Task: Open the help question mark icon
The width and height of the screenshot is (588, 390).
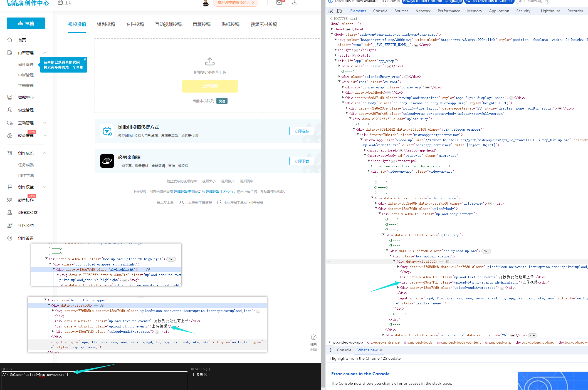Action: click(313, 337)
